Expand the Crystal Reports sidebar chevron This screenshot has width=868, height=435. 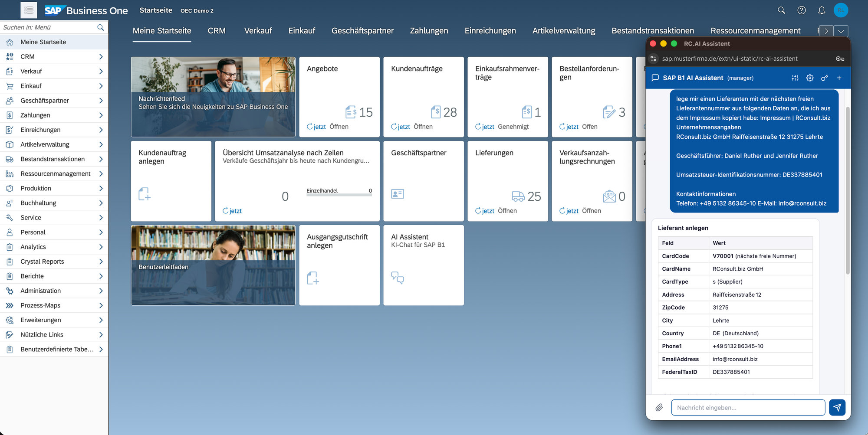tap(101, 262)
